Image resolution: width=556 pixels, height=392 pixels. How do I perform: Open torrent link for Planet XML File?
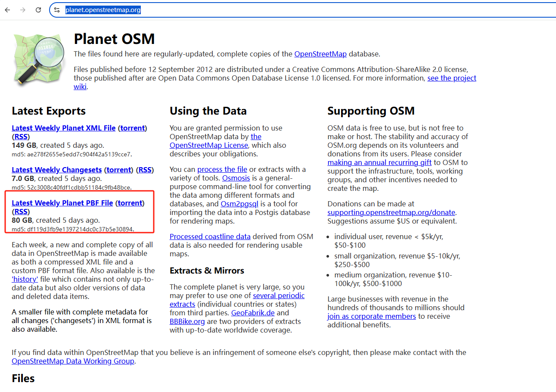coord(134,128)
